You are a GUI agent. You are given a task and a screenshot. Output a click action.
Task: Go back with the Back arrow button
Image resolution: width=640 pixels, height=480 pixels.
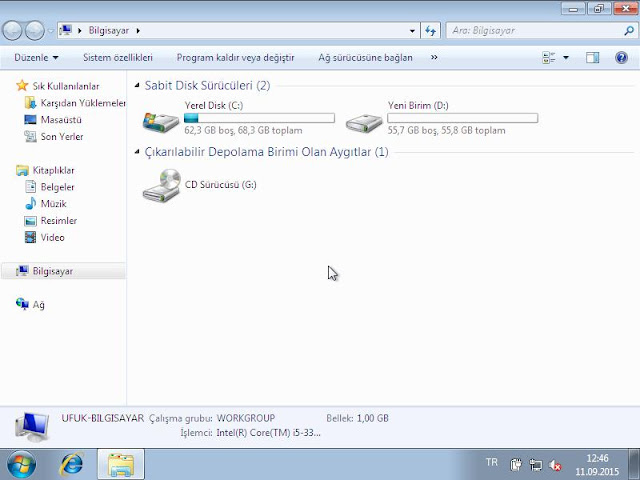click(x=12, y=31)
